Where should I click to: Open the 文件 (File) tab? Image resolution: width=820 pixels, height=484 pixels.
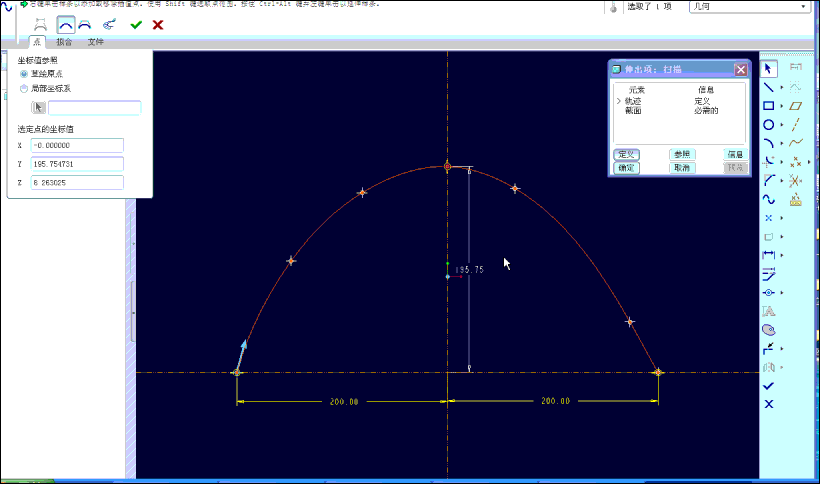coord(96,42)
